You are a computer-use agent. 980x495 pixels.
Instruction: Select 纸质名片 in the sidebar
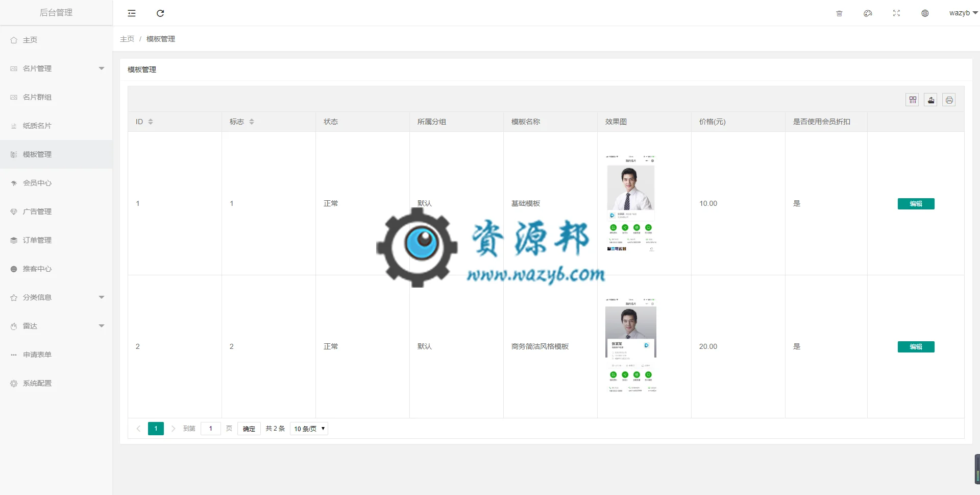(x=56, y=126)
